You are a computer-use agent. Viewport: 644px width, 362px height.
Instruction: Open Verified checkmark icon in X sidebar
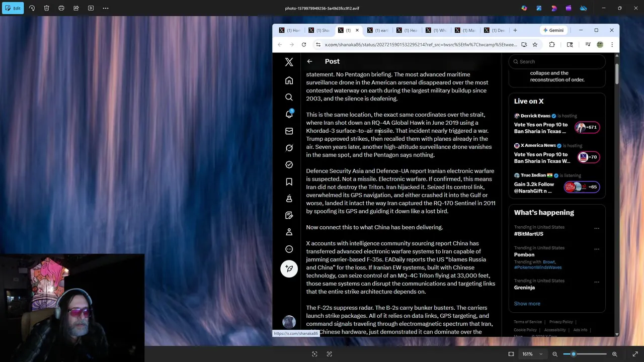289,164
